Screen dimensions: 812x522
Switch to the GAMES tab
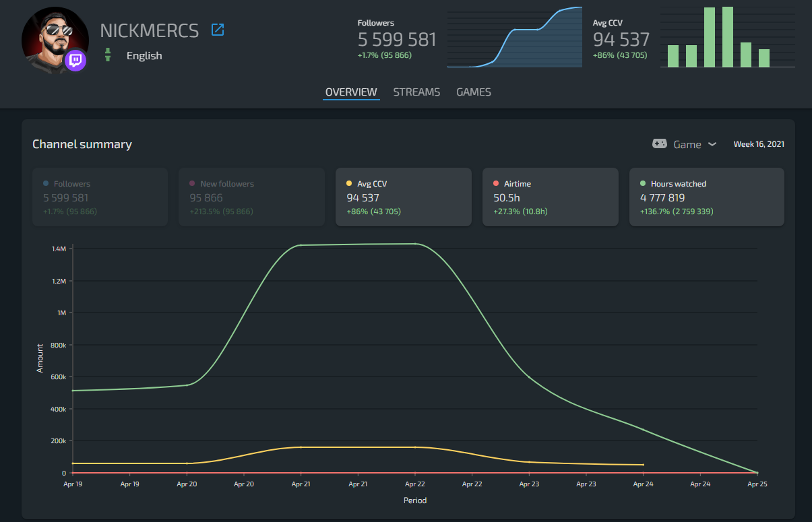tap(474, 92)
